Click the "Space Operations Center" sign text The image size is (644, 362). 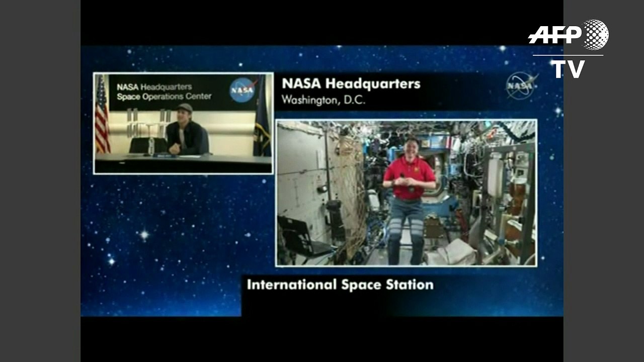[x=164, y=97]
